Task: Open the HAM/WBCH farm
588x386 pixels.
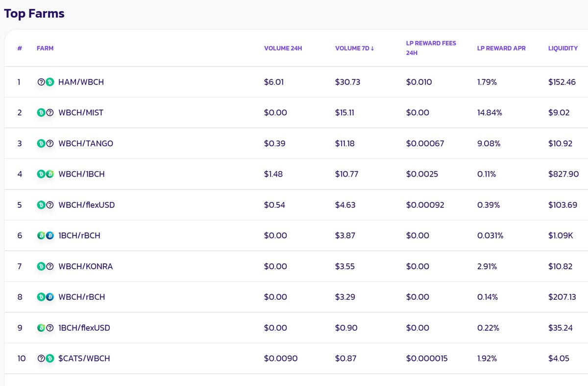Action: coord(81,82)
